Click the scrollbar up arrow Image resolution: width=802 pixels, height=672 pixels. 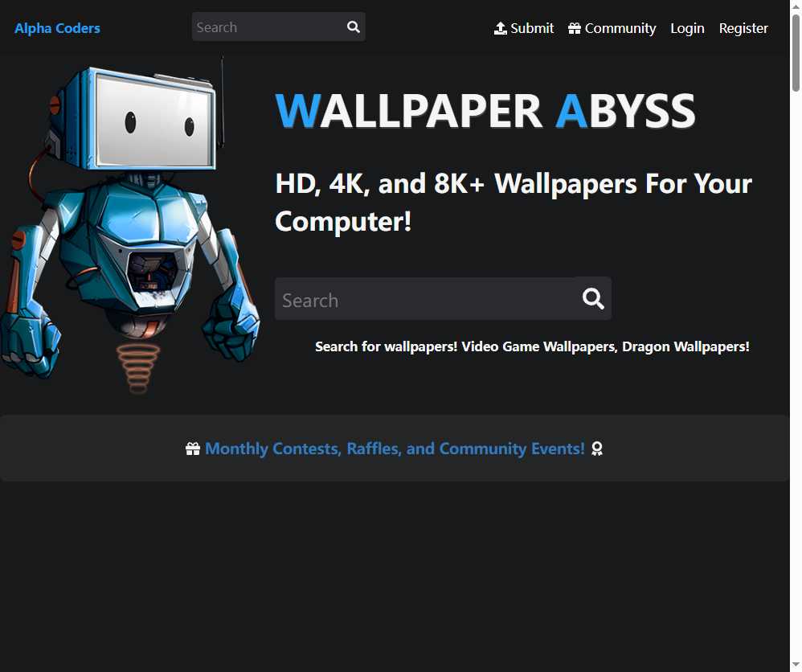[796, 6]
